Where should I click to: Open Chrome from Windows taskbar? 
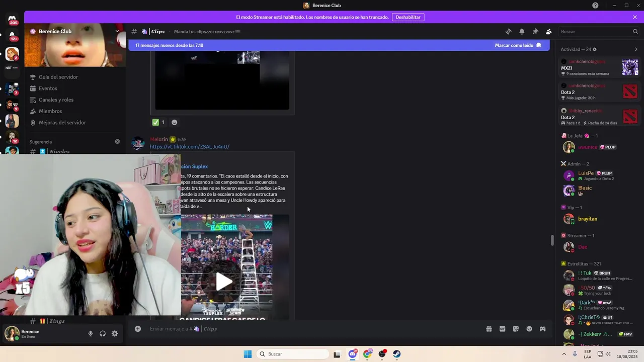(x=368, y=354)
